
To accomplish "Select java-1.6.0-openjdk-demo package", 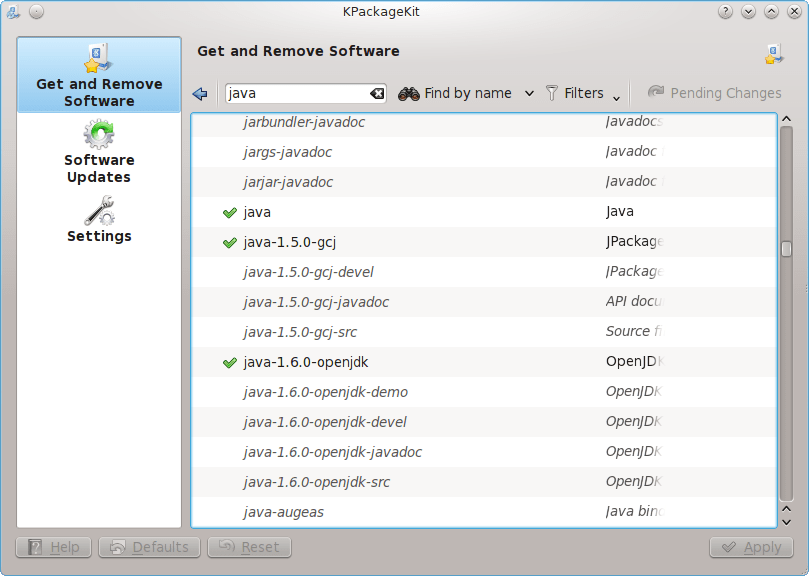I will point(484,392).
